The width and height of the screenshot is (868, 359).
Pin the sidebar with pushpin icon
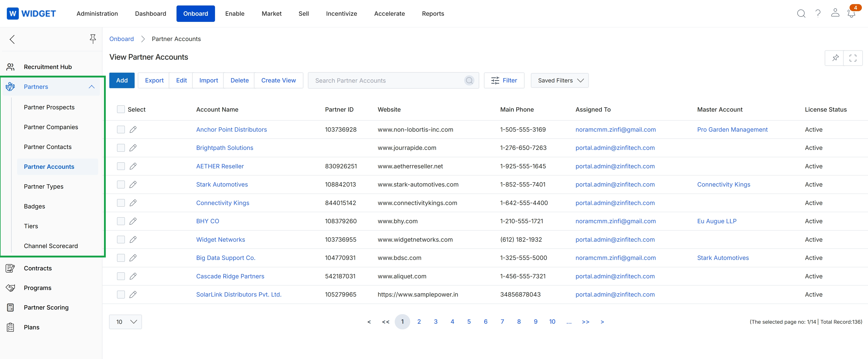[93, 39]
